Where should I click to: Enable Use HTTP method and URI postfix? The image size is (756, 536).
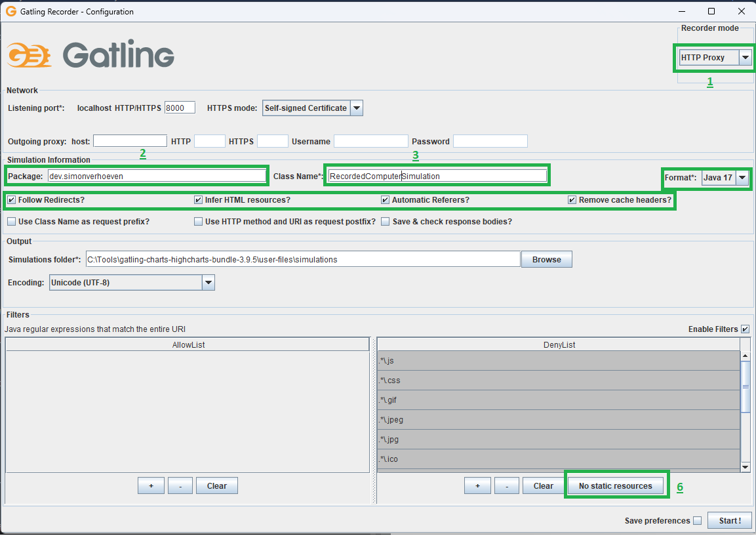[x=198, y=222]
